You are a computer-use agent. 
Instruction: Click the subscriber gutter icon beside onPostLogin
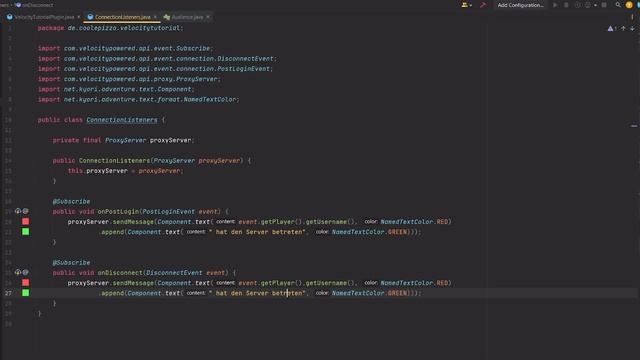point(18,211)
